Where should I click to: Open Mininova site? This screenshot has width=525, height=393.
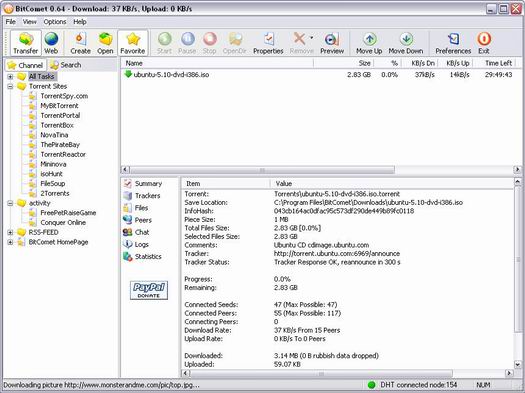(x=53, y=164)
